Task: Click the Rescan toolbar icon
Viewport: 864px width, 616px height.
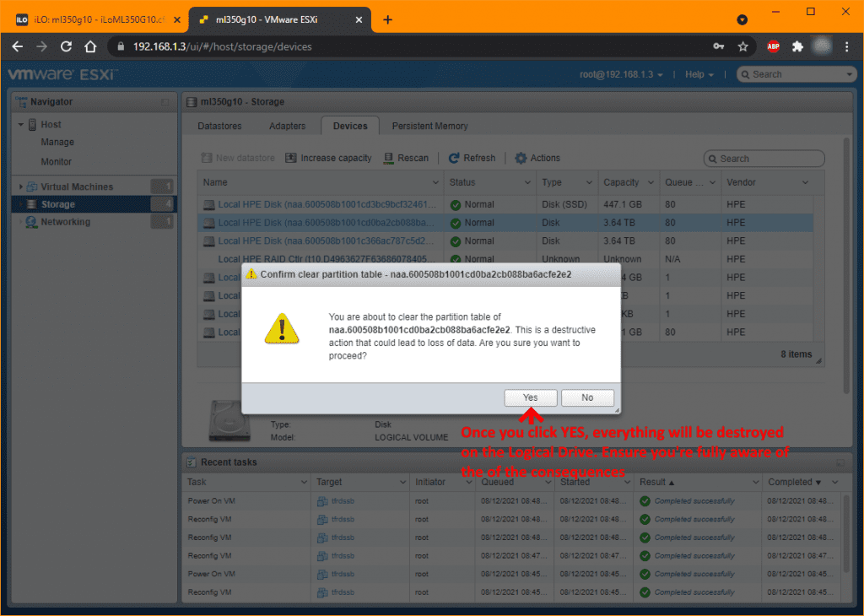Action: click(x=389, y=158)
